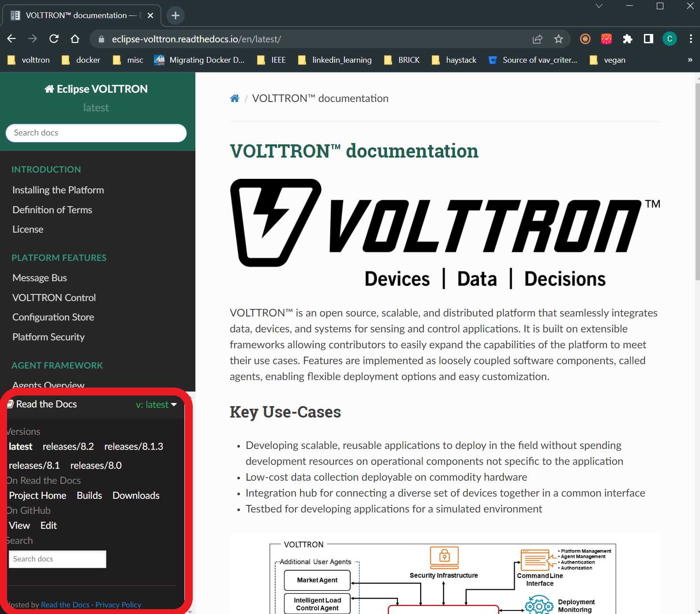Open the BRICK bookmark folder
Image resolution: width=700 pixels, height=614 pixels.
tap(402, 60)
